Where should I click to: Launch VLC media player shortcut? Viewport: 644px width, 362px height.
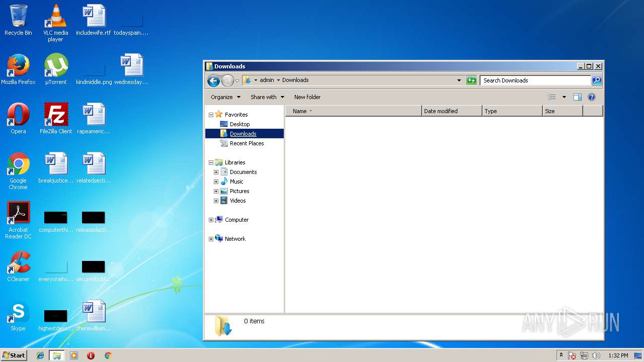click(x=55, y=23)
